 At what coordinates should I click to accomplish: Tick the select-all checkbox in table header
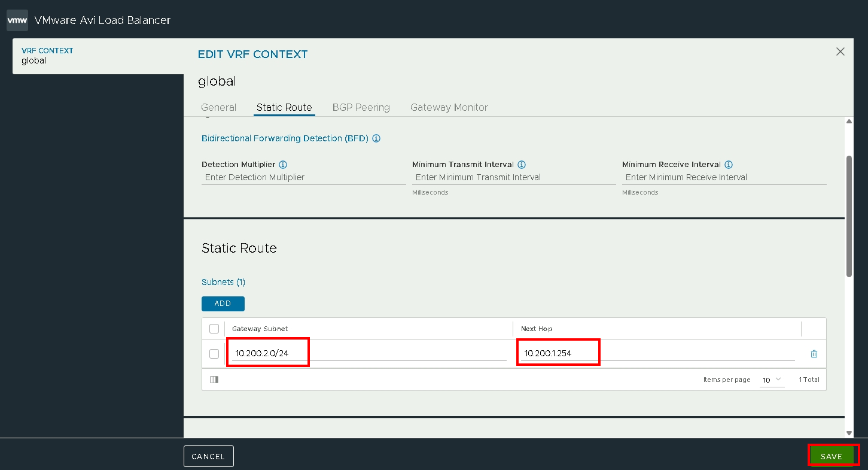coord(214,329)
